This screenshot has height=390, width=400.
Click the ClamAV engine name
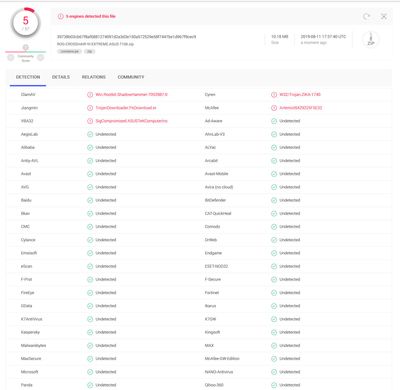[x=28, y=95]
